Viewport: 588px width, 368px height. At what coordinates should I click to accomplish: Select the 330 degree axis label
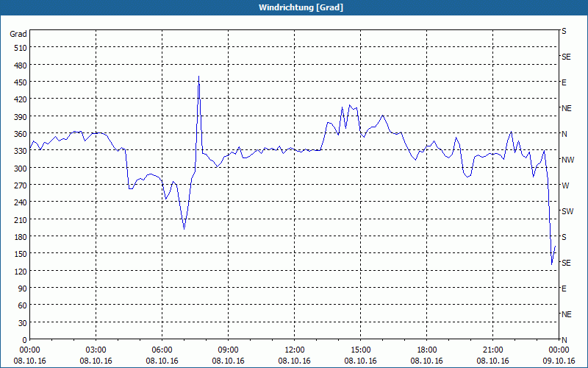pos(21,151)
